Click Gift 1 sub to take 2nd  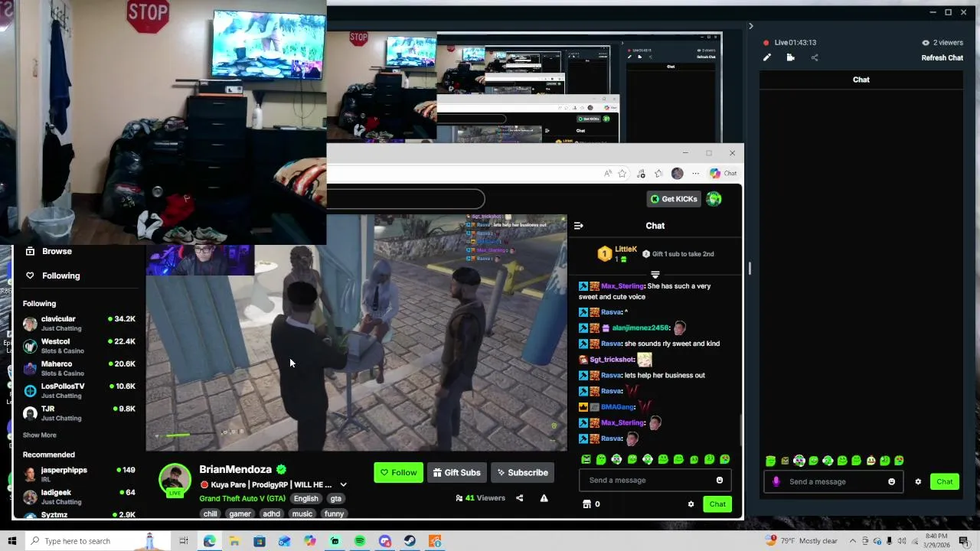point(678,254)
